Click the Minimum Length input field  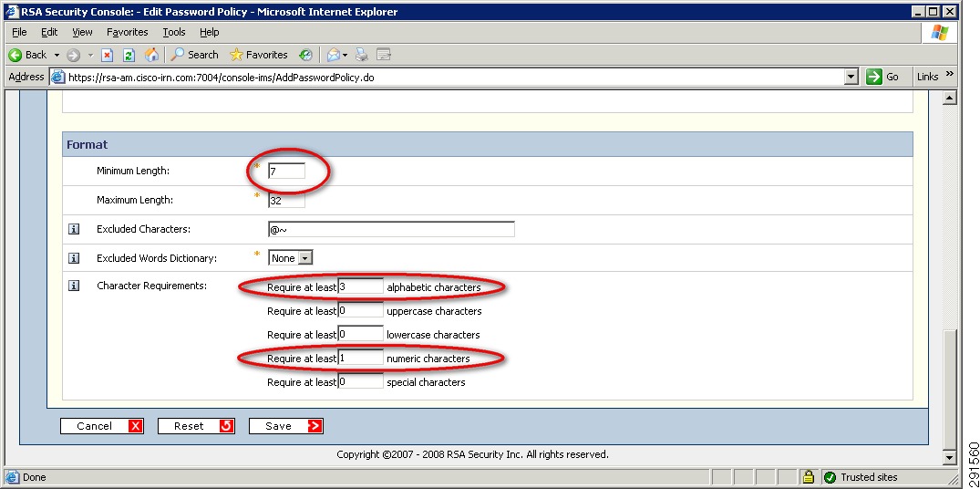point(286,171)
